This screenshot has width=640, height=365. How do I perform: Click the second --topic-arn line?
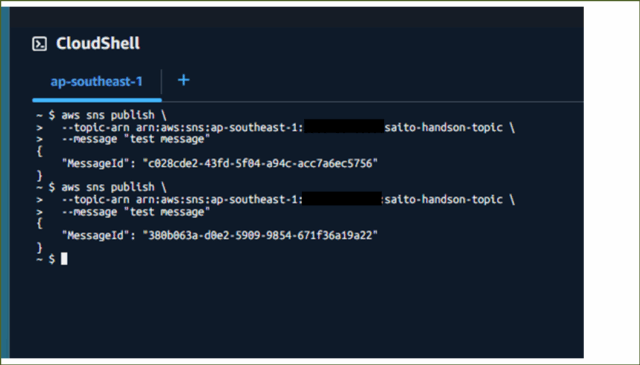pyautogui.click(x=288, y=200)
